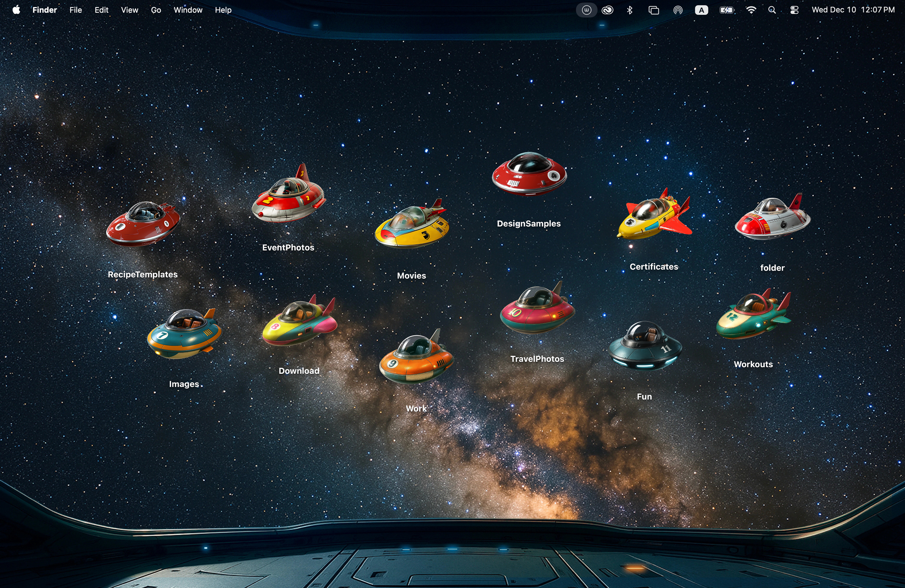This screenshot has width=905, height=588.
Task: Open the Bluetooth status menu
Action: coord(630,10)
